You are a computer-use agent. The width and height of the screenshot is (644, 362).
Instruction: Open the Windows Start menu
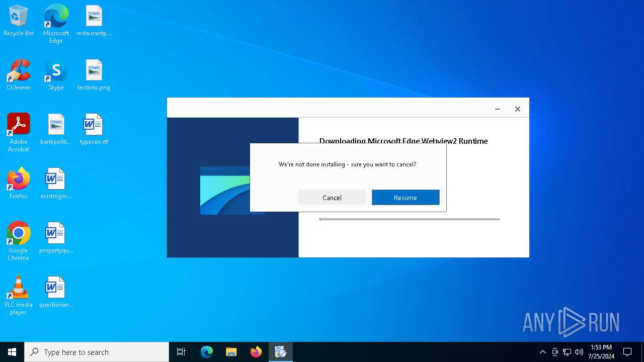12,352
